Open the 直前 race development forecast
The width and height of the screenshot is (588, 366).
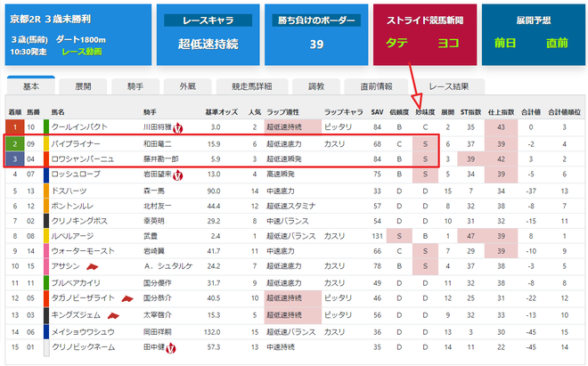[557, 43]
